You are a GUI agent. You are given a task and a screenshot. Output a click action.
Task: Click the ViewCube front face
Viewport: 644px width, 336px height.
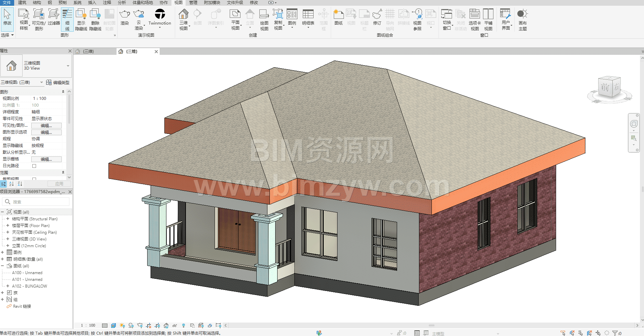click(x=605, y=87)
